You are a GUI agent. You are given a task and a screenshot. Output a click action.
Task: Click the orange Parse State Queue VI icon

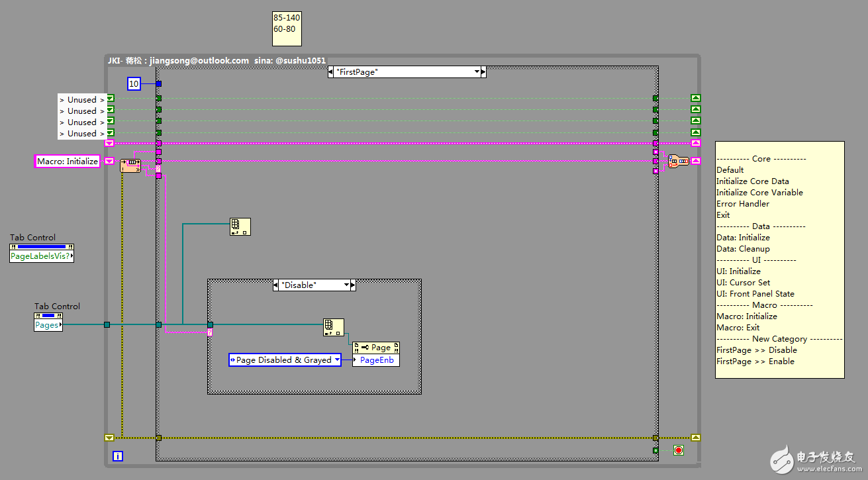[130, 166]
